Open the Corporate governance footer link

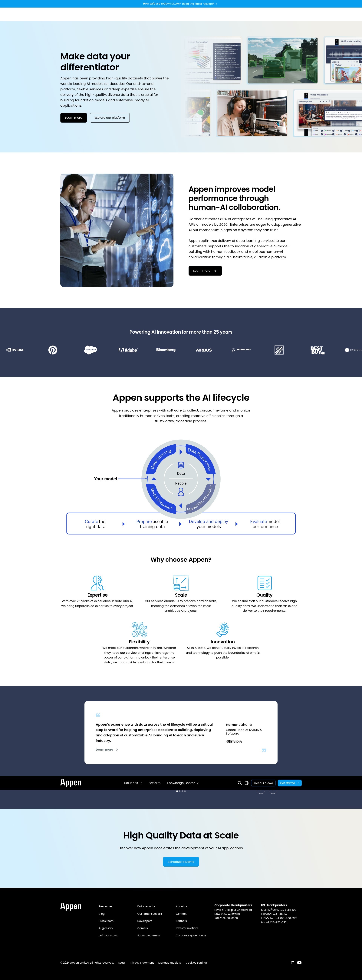191,935
